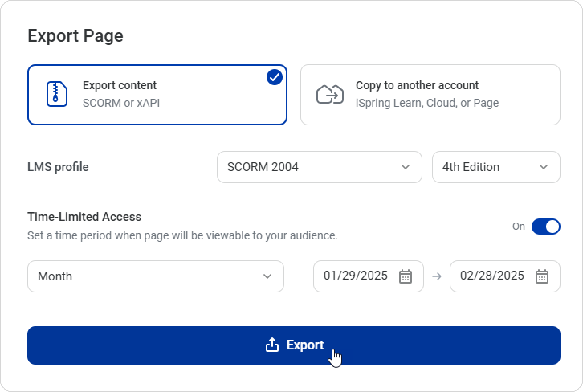Click the upload icon on the Export button
Screen dimensions: 583x392
(272, 345)
